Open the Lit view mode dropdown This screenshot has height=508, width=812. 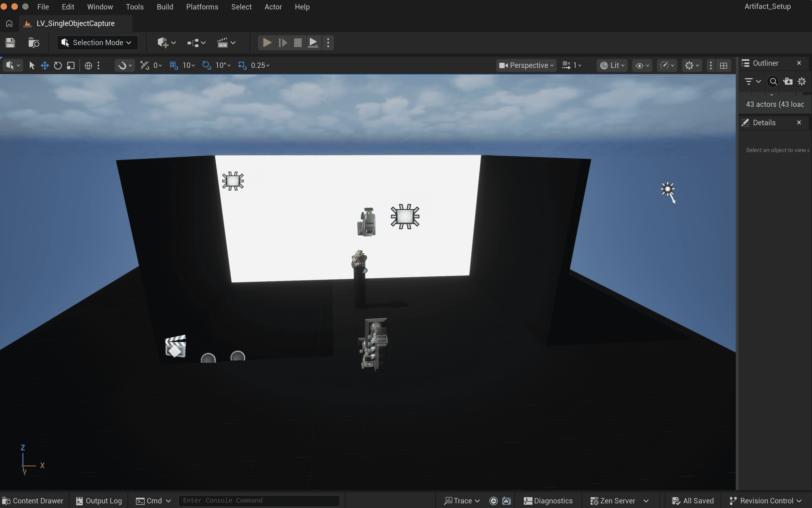[x=612, y=65]
